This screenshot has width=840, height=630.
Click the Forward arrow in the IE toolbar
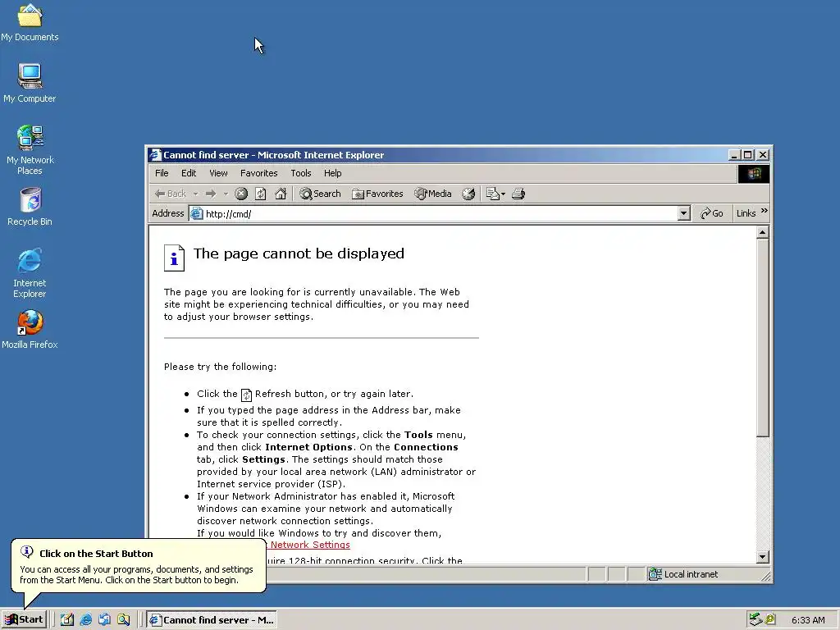coord(211,194)
